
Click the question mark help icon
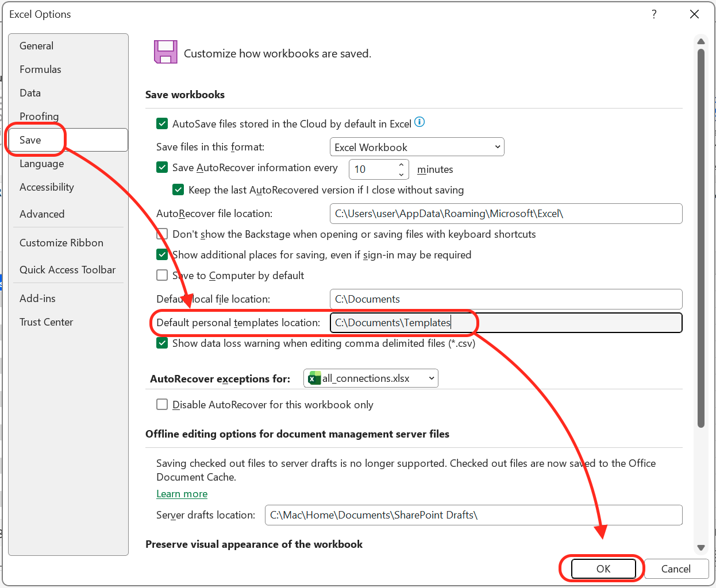tap(654, 14)
